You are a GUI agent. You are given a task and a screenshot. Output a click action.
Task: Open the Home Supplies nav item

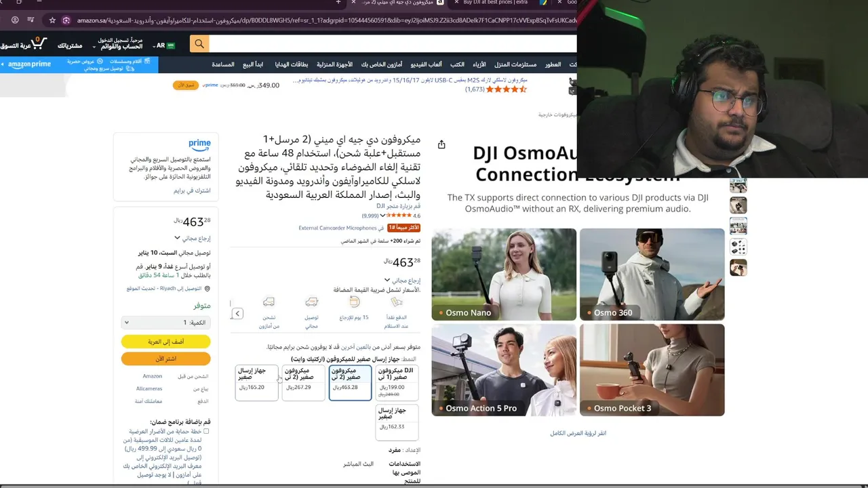click(515, 64)
